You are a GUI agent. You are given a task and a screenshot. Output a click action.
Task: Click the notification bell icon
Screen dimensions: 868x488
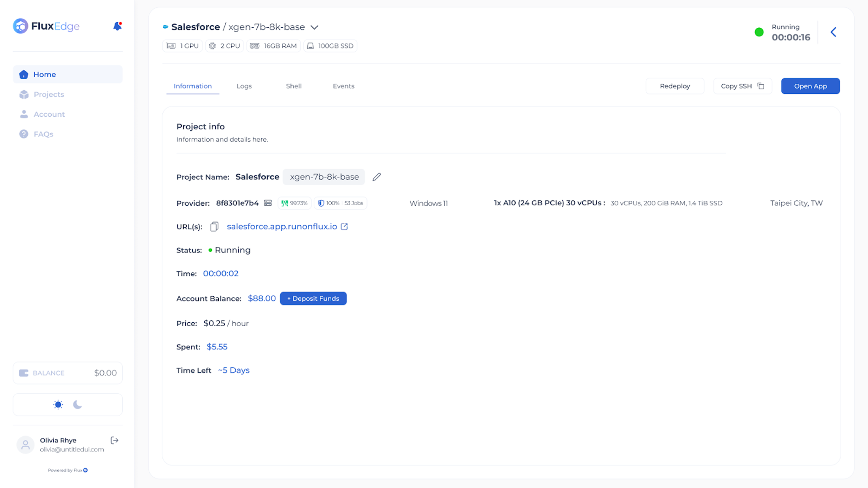pyautogui.click(x=117, y=26)
